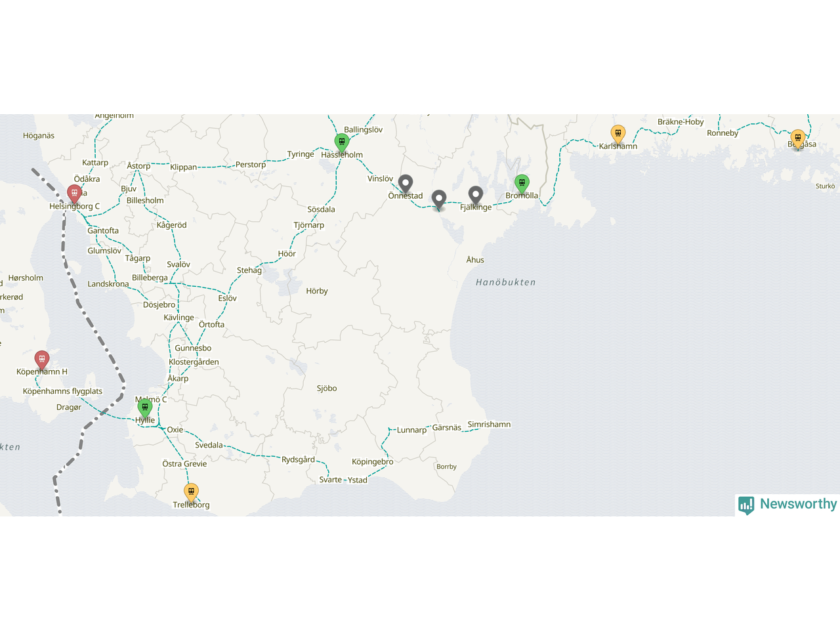Image resolution: width=840 pixels, height=630 pixels.
Task: Click the Sjöbo town label
Action: pyautogui.click(x=327, y=388)
